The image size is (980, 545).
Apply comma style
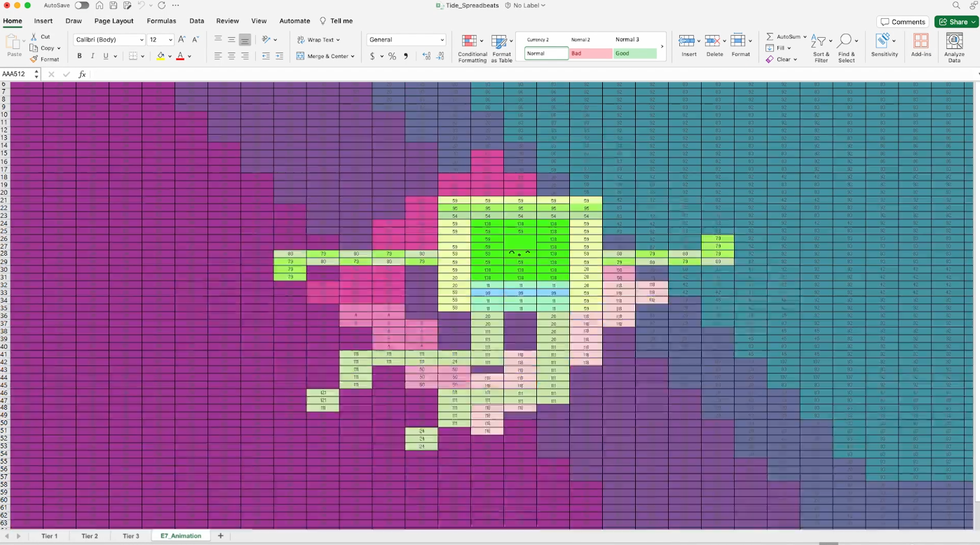coord(406,56)
